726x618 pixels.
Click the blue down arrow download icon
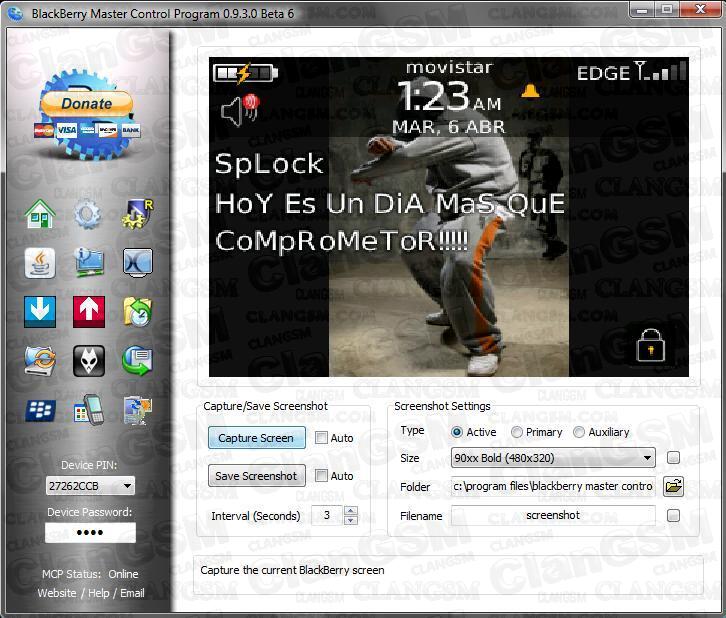click(40, 312)
